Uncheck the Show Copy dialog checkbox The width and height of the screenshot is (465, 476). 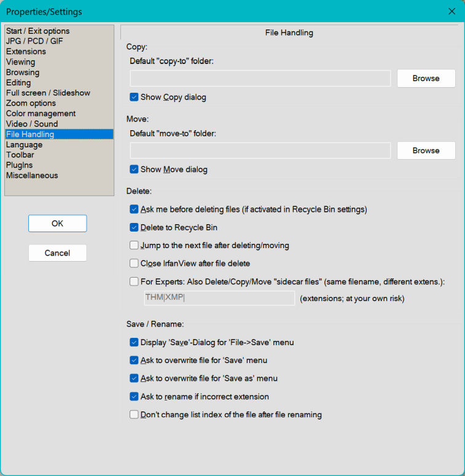(x=135, y=97)
